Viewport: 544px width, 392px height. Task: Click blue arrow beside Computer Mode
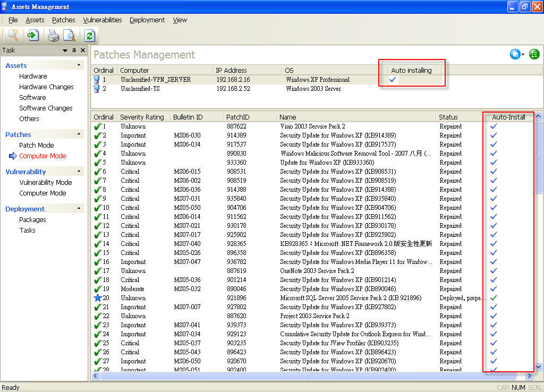click(13, 156)
